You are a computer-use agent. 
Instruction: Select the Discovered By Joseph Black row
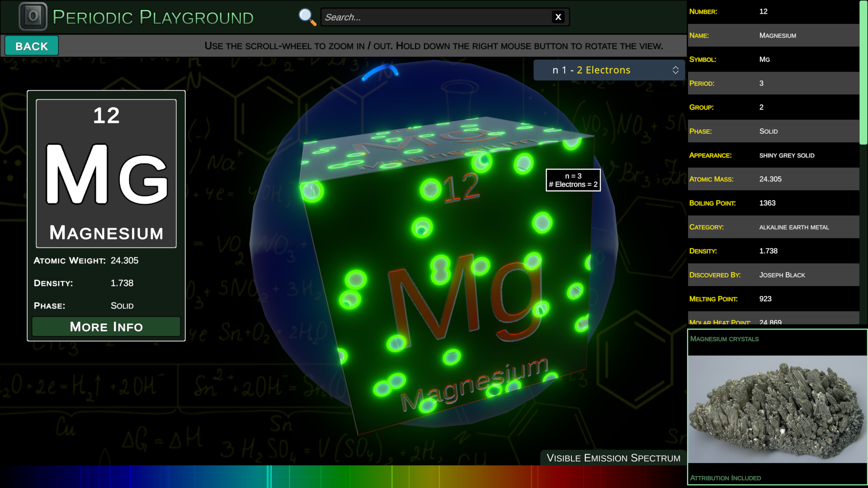(x=774, y=275)
